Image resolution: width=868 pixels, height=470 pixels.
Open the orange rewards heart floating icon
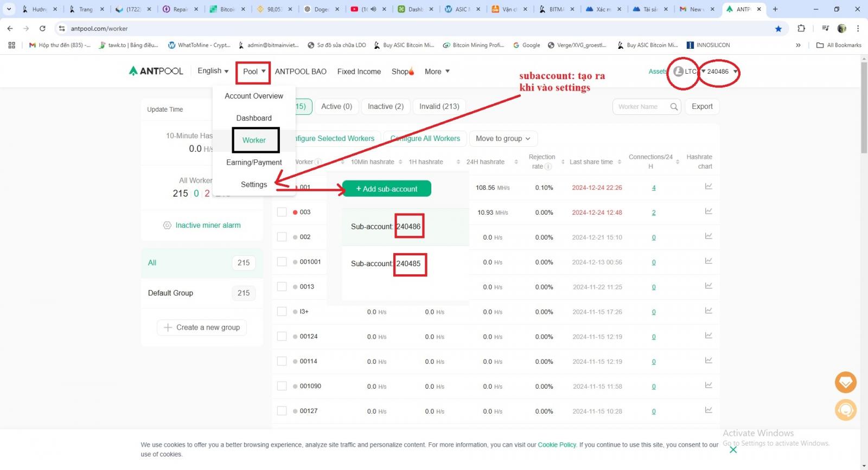pos(845,383)
